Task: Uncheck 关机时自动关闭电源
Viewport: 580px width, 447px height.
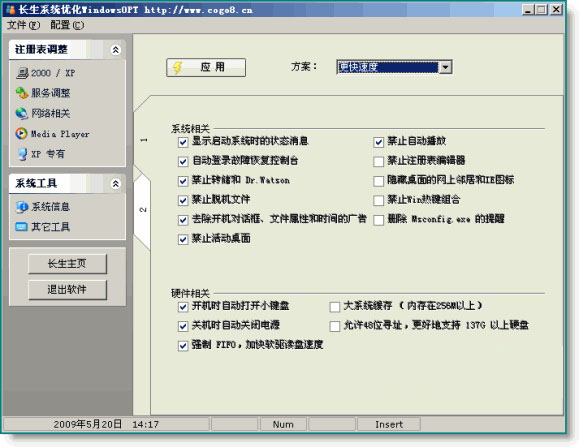Action: pos(183,326)
